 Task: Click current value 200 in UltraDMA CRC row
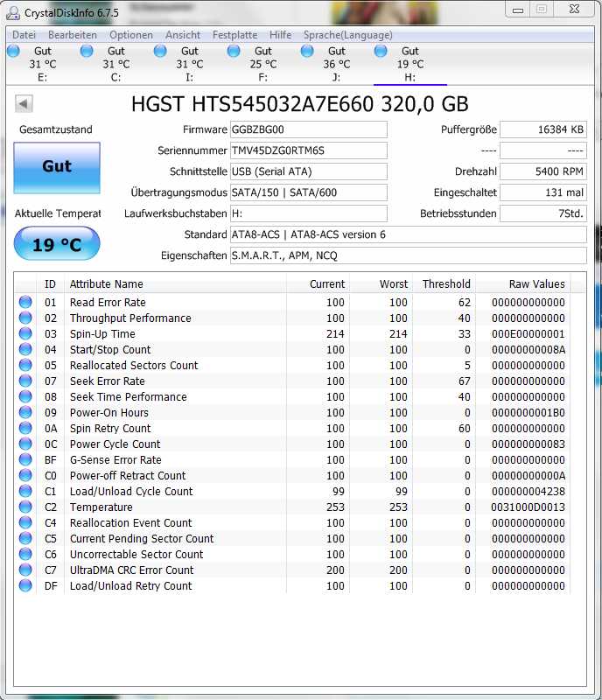coord(335,570)
